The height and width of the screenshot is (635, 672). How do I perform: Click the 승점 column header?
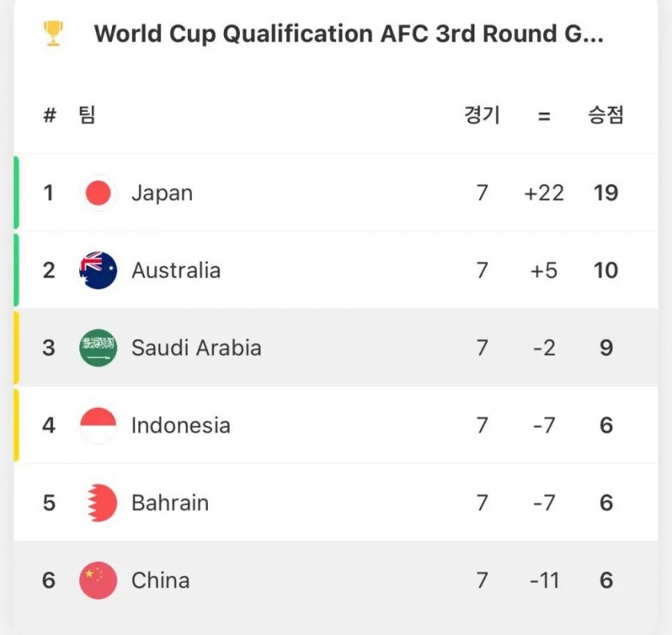(x=606, y=114)
